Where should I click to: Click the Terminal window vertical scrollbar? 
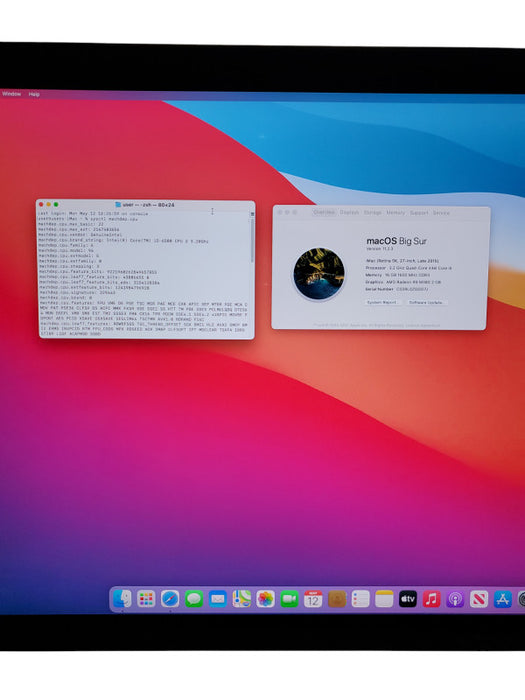(252, 239)
